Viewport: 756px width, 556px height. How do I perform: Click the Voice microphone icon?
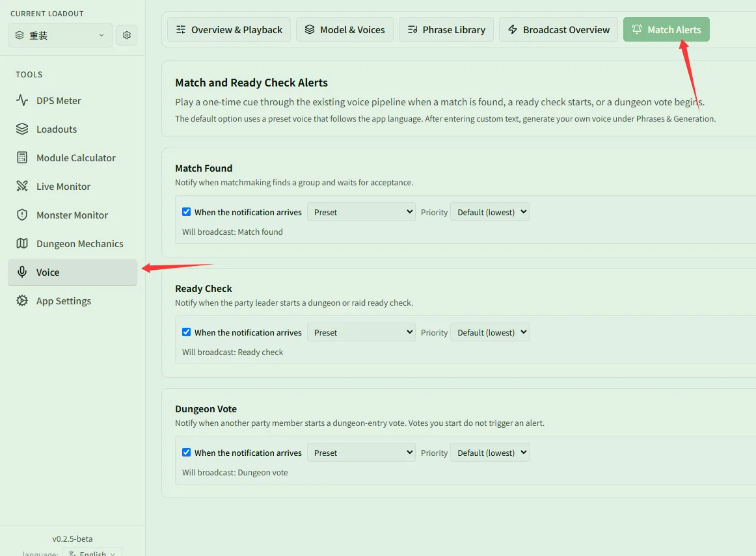(x=22, y=272)
